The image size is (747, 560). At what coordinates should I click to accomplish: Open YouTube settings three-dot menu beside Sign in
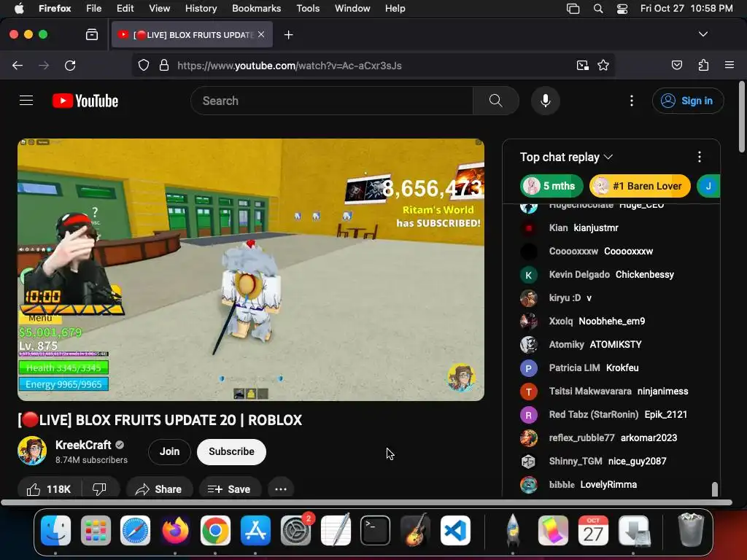tap(631, 101)
